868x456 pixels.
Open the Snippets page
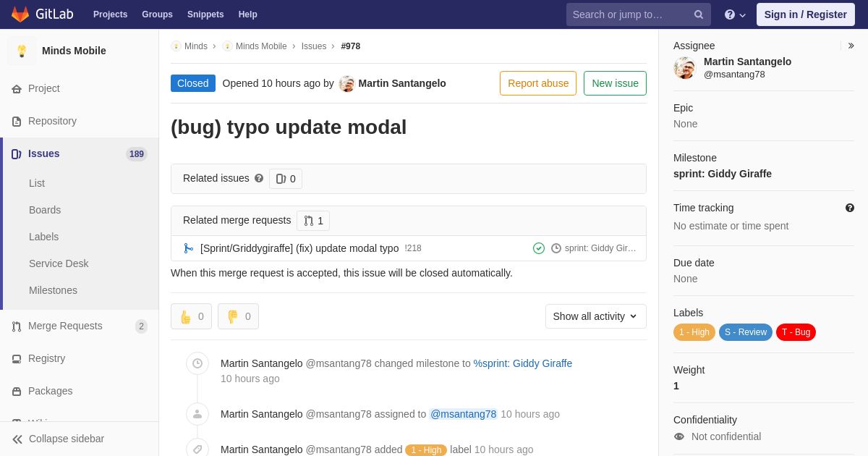click(205, 14)
